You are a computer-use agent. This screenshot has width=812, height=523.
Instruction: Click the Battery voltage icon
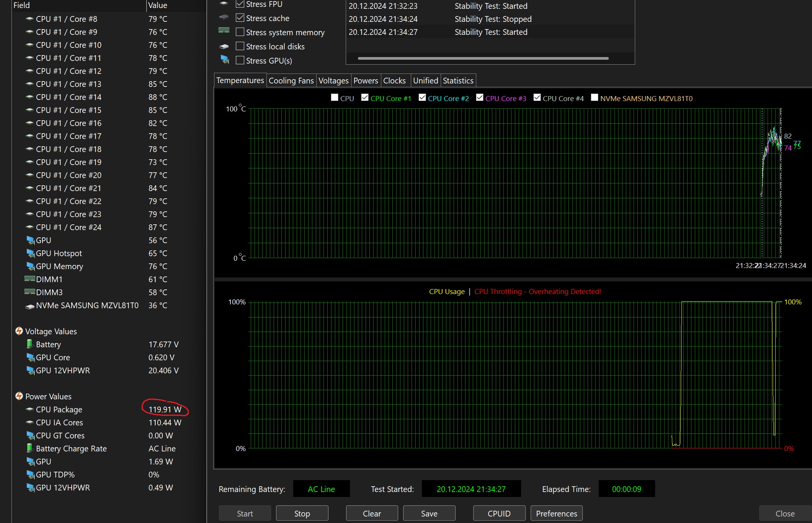click(29, 344)
